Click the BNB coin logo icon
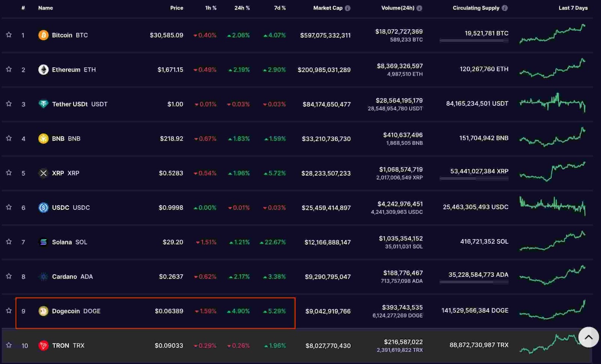Image resolution: width=601 pixels, height=364 pixels. 43,139
